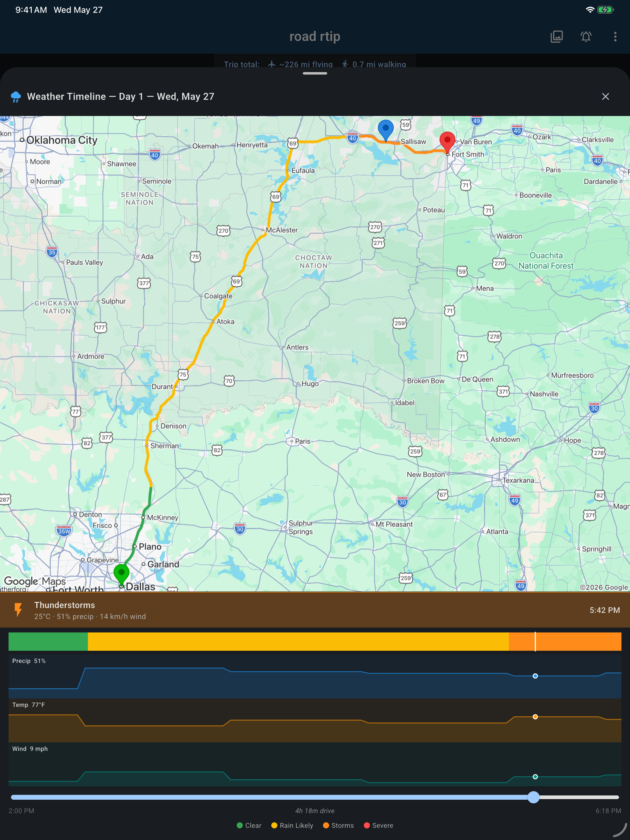The height and width of the screenshot is (840, 630).
Task: Tap the Plano city label on map
Action: pos(150,546)
